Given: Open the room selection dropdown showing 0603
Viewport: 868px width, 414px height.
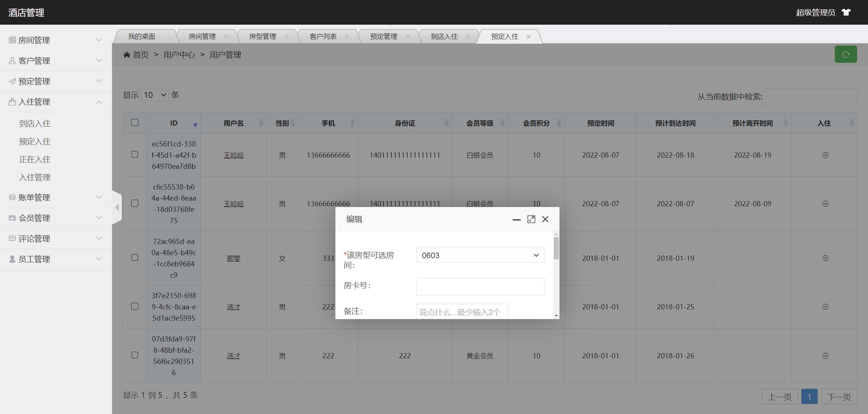Looking at the screenshot, I should click(x=480, y=255).
